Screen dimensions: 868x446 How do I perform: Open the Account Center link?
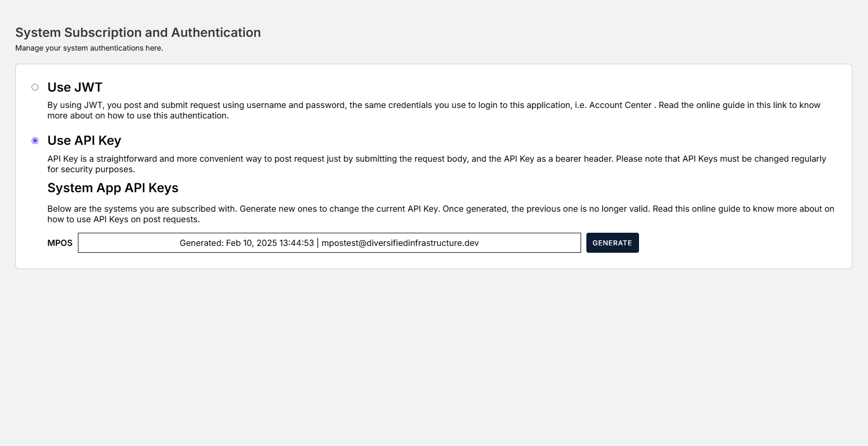pos(620,105)
